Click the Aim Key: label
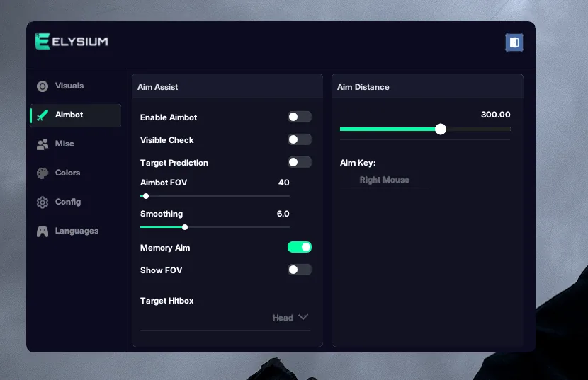 (x=358, y=163)
